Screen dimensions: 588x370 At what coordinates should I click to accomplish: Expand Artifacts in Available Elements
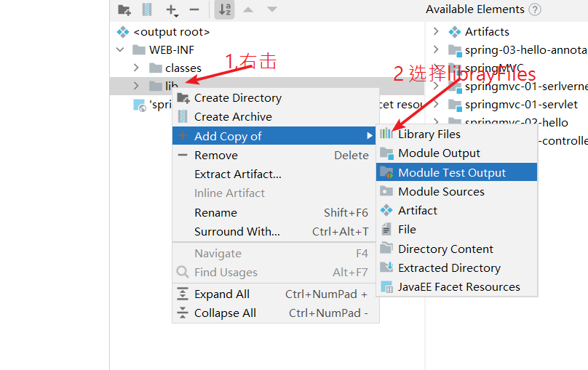pos(436,31)
